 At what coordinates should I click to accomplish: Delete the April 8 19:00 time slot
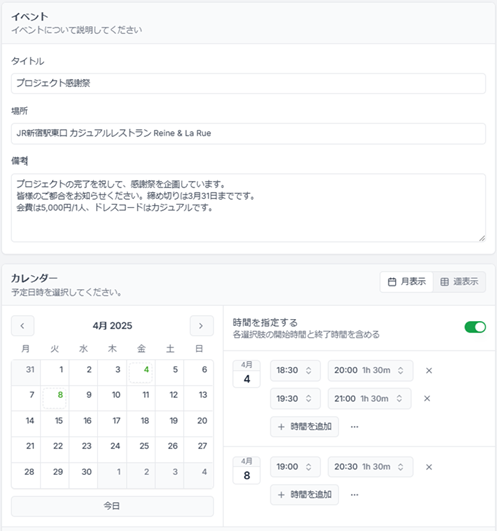[x=429, y=467]
